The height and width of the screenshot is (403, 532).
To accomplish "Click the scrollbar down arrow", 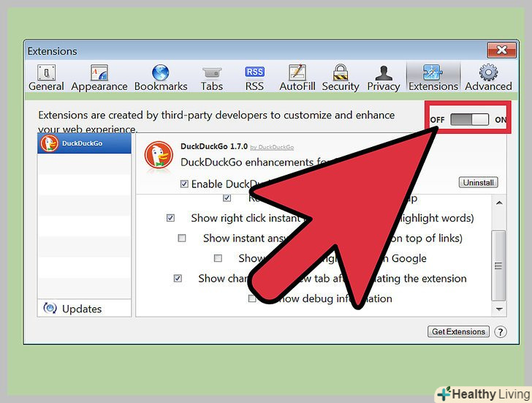I will [x=499, y=309].
